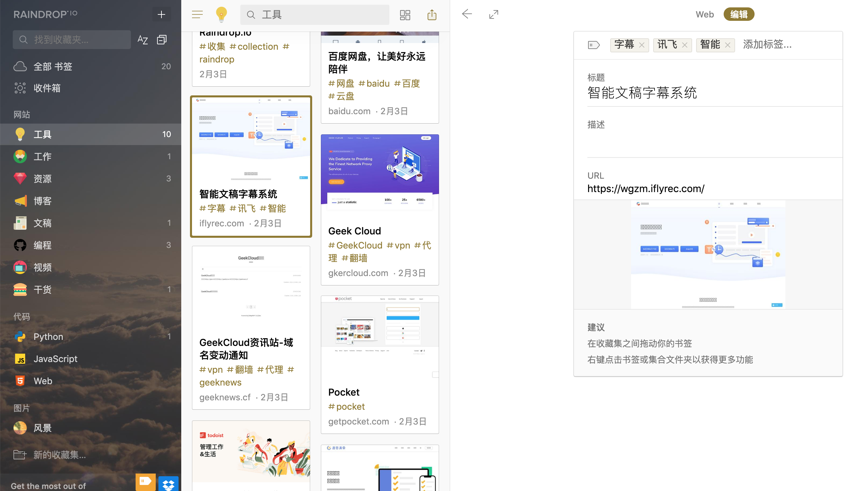This screenshot has width=868, height=491.
Task: Open the Pocket bookmark card
Action: (x=380, y=365)
